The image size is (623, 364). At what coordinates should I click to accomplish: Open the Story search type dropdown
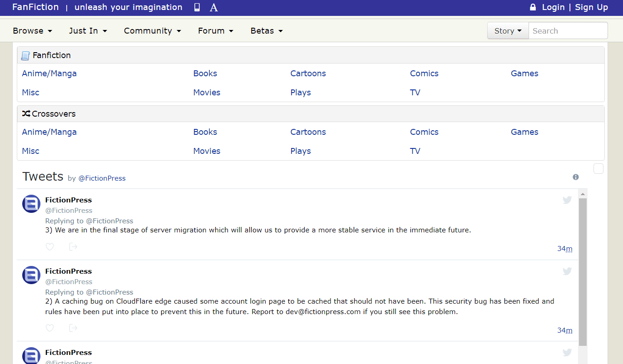508,31
